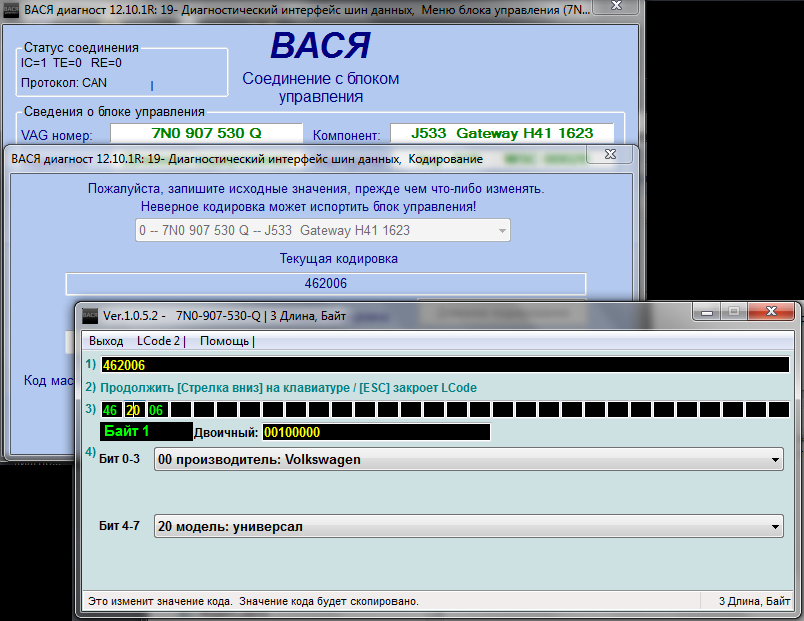This screenshot has height=621, width=804.
Task: Click the empty byte cell right after 06
Action: pyautogui.click(x=180, y=410)
